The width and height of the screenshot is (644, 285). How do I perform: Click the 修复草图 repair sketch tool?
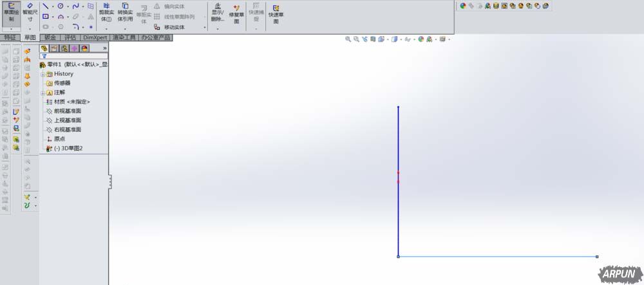(236, 14)
